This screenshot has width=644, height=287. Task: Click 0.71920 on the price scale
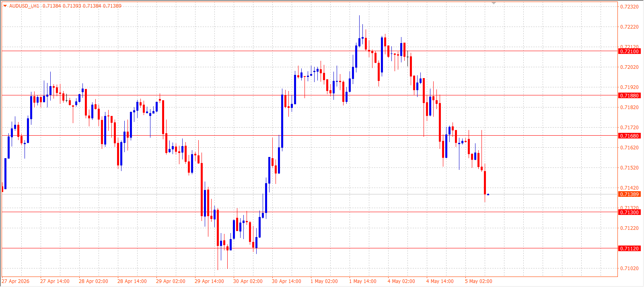pyautogui.click(x=629, y=87)
